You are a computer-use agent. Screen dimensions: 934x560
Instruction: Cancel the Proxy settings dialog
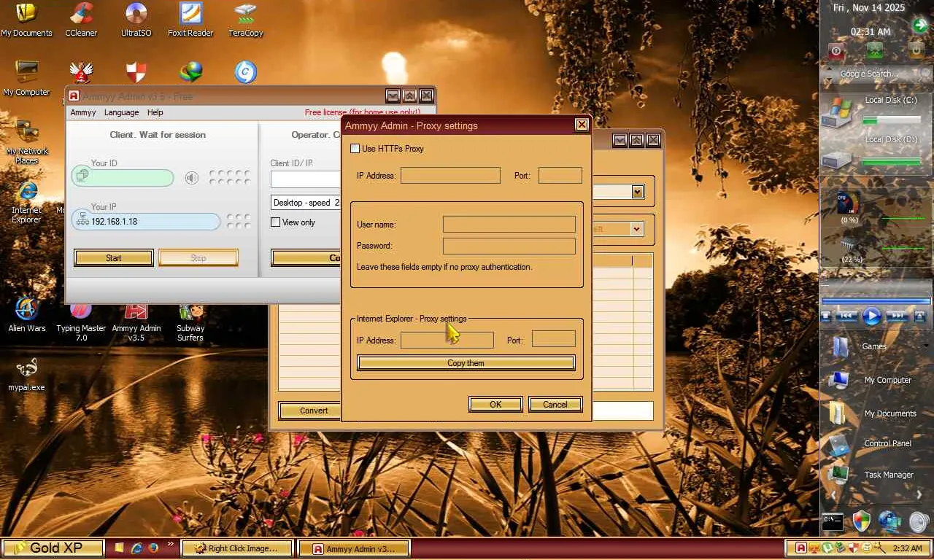(555, 405)
